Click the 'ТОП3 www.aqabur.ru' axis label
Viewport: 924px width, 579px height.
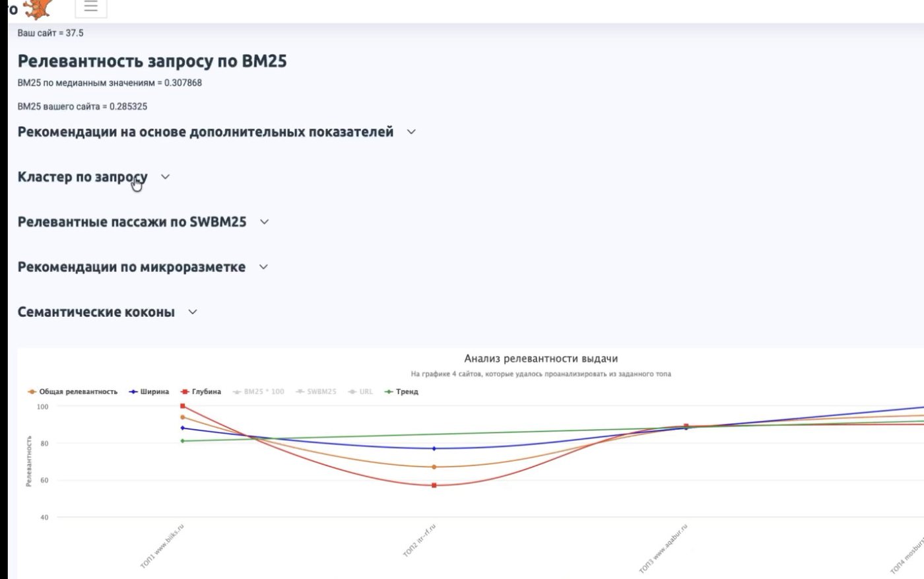coord(663,549)
